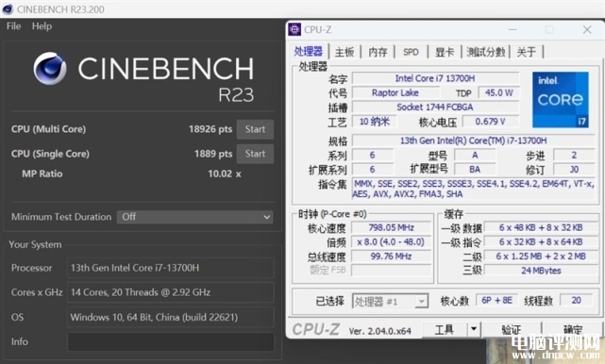This screenshot has width=605, height=364.
Task: Switch to the 内存 tab in CPU-Z
Action: click(378, 52)
